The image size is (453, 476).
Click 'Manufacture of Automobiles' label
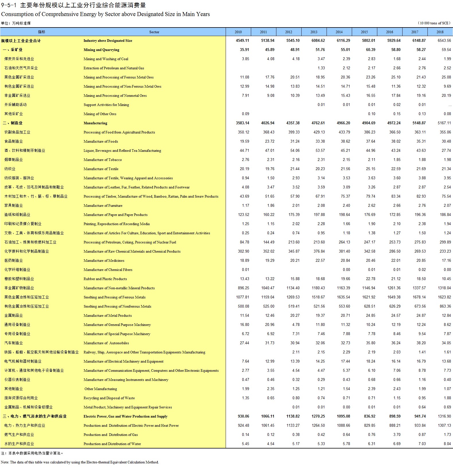pos(106,343)
